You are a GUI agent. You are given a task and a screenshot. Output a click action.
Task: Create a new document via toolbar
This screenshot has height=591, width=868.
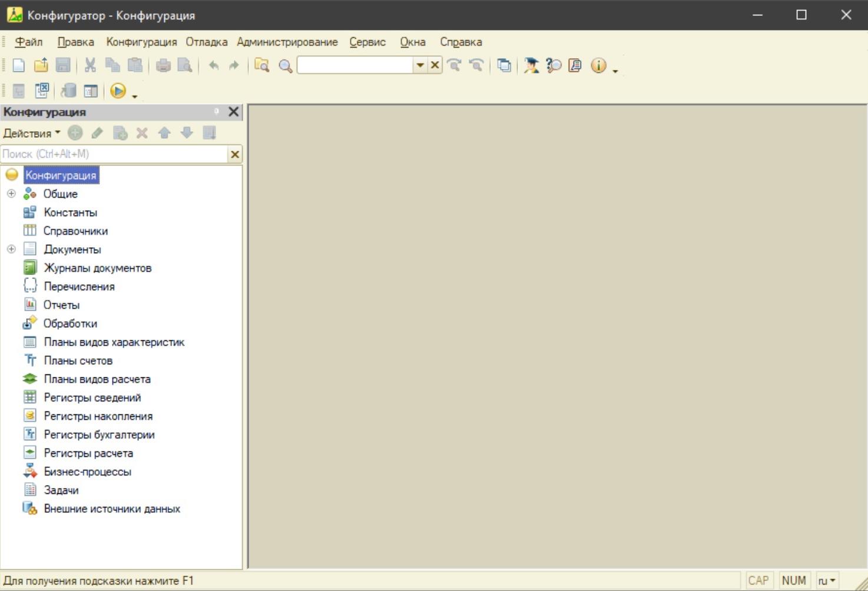pyautogui.click(x=18, y=65)
